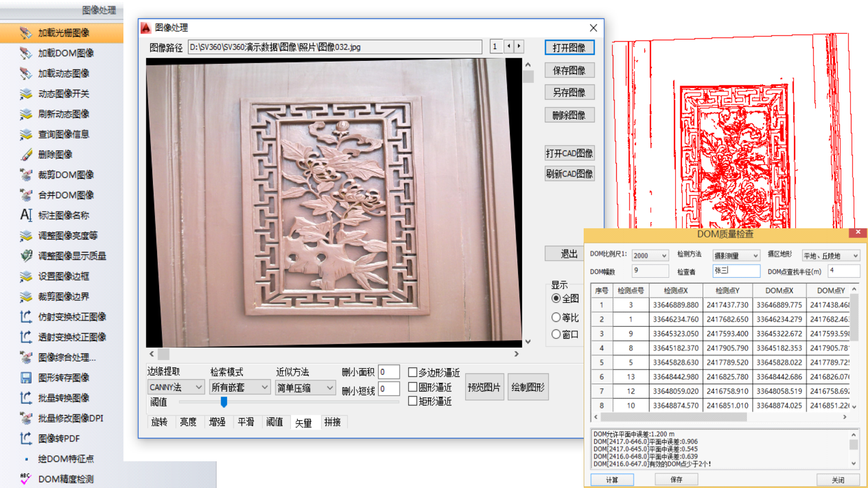Enable the 多边形逼近 checkbox
868x488 pixels.
[413, 372]
